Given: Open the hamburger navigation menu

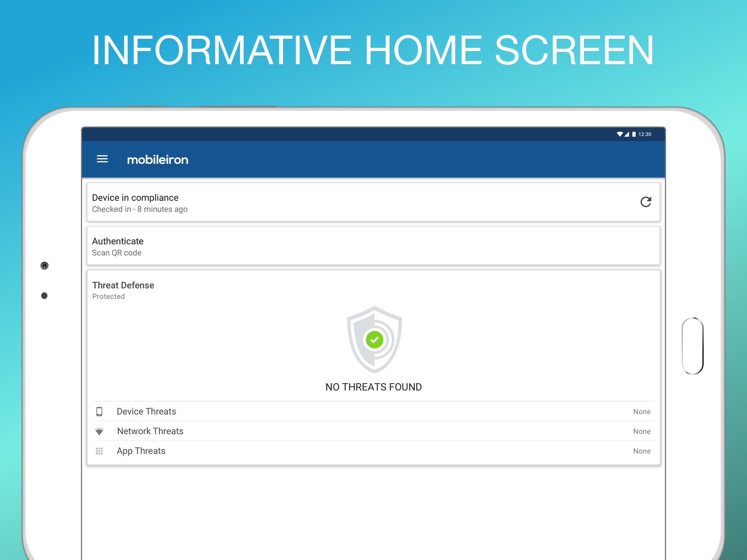Looking at the screenshot, I should click(x=102, y=159).
